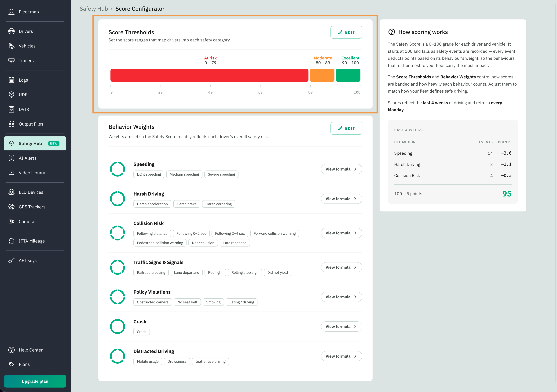
Task: Click the API Keys key icon
Action: click(x=11, y=260)
